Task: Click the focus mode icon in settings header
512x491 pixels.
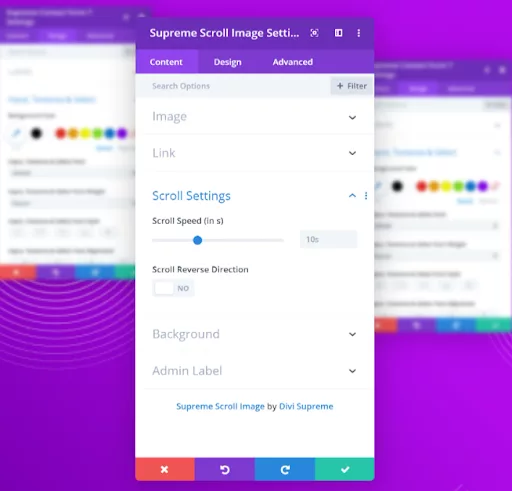Action: tap(314, 33)
